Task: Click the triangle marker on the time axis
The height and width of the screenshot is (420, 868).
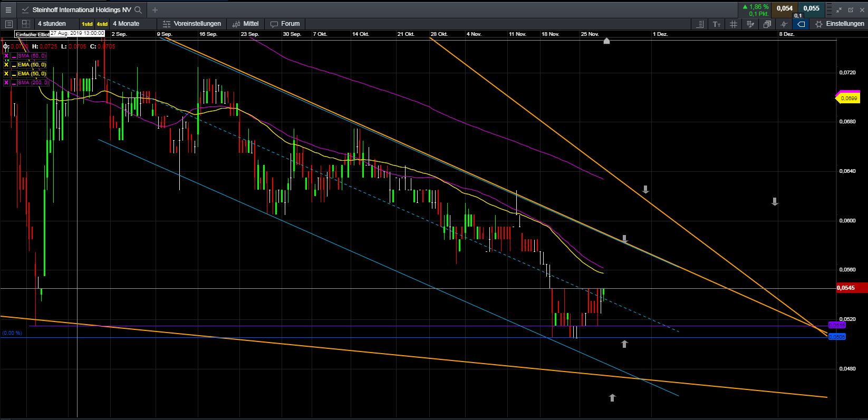Action: [606, 41]
